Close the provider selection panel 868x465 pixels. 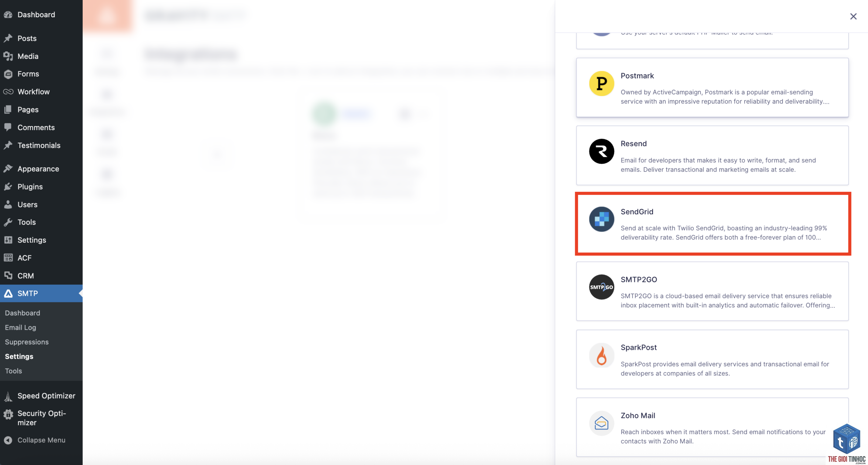tap(853, 16)
